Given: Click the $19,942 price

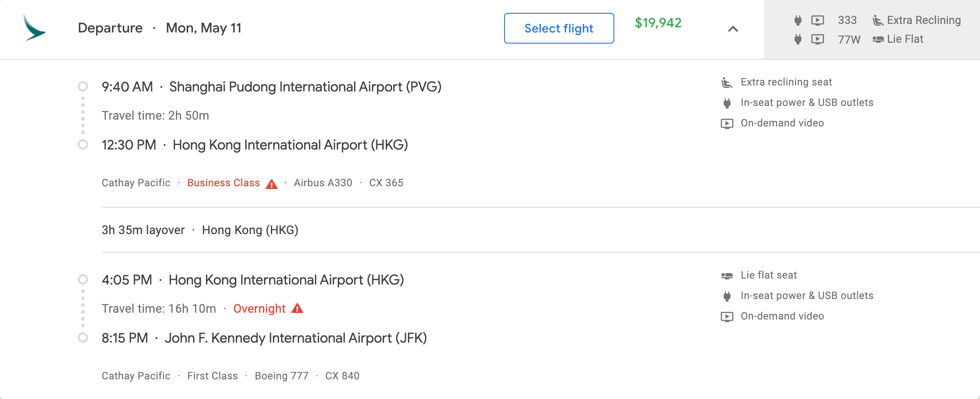Looking at the screenshot, I should coord(658,23).
